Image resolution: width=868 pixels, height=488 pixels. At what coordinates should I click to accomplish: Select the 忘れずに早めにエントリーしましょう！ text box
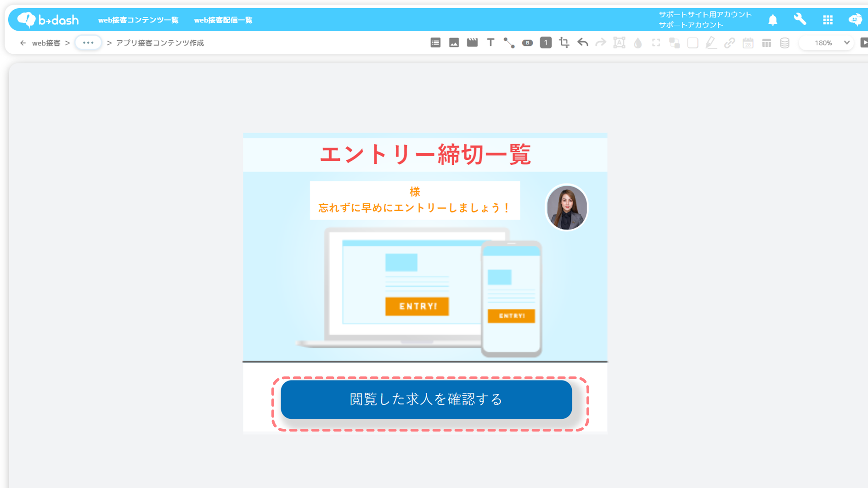[x=415, y=201]
